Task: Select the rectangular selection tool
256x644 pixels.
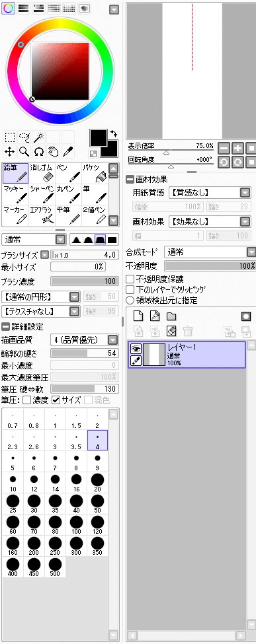Action: (x=10, y=137)
